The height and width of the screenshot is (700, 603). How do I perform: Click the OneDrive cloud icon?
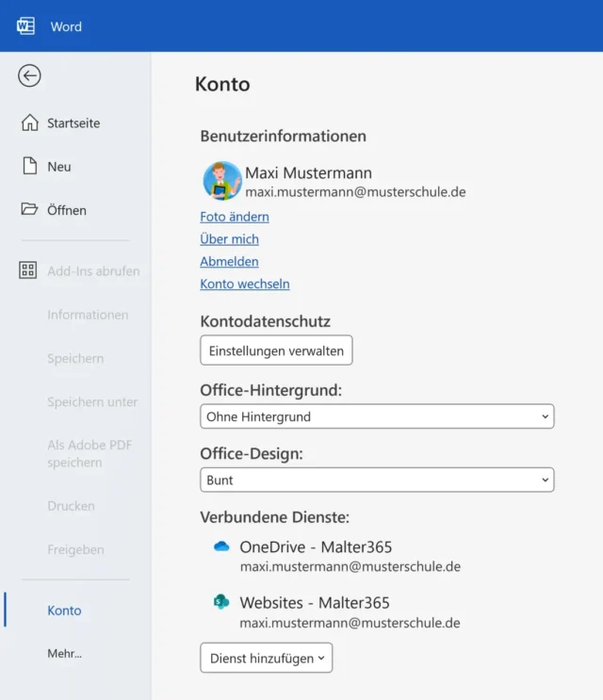221,547
